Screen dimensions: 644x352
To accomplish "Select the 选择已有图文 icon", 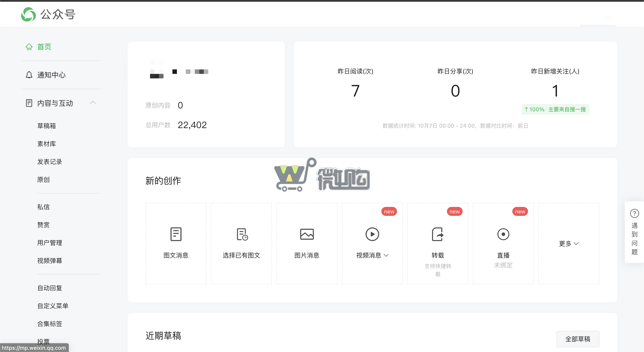I will coord(241,234).
